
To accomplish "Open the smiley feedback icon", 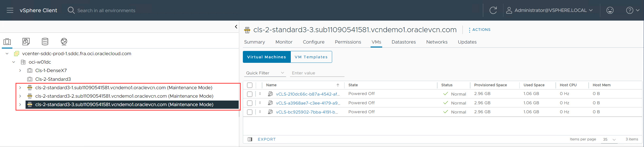I will [x=610, y=10].
